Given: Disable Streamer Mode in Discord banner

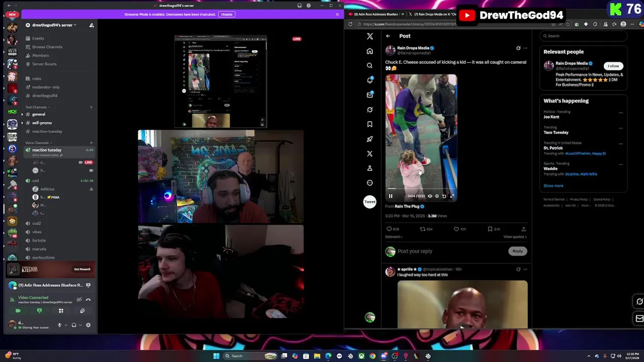Looking at the screenshot, I should [226, 14].
